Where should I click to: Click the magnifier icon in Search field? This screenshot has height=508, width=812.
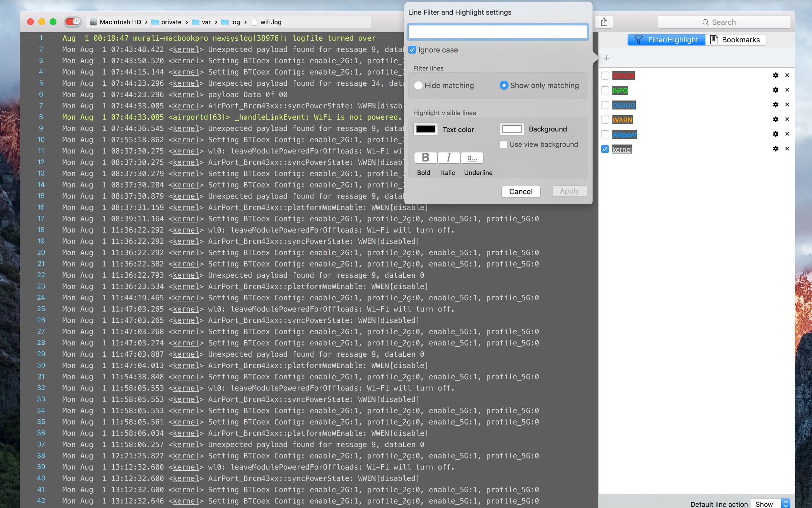click(x=705, y=22)
